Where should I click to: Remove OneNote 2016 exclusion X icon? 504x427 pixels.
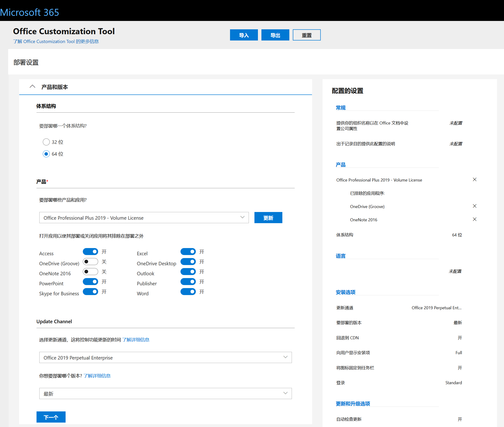(x=474, y=219)
